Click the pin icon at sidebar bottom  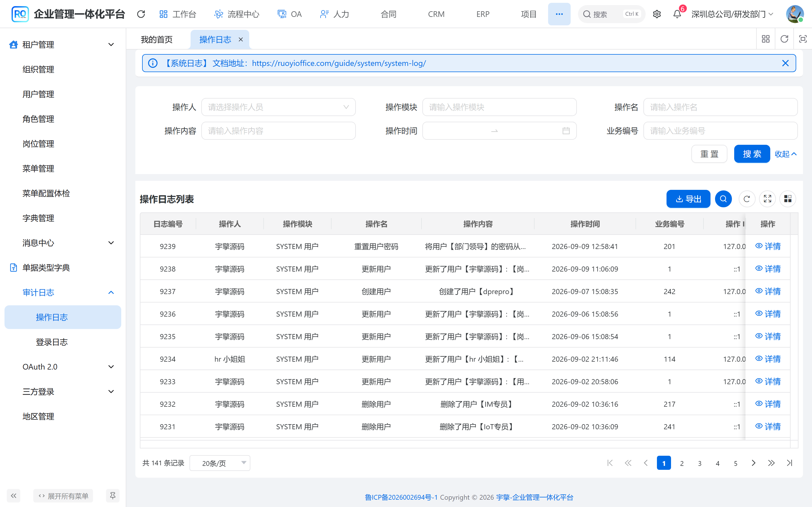(113, 496)
